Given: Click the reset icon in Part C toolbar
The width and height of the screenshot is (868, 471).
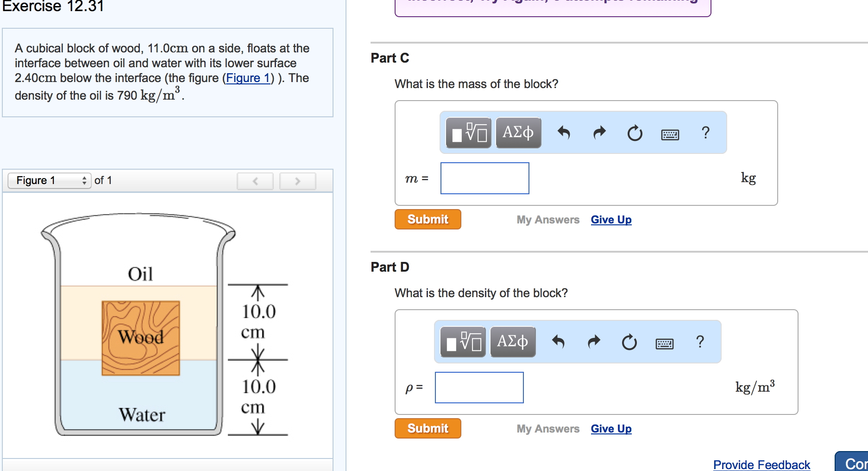Looking at the screenshot, I should [x=635, y=134].
